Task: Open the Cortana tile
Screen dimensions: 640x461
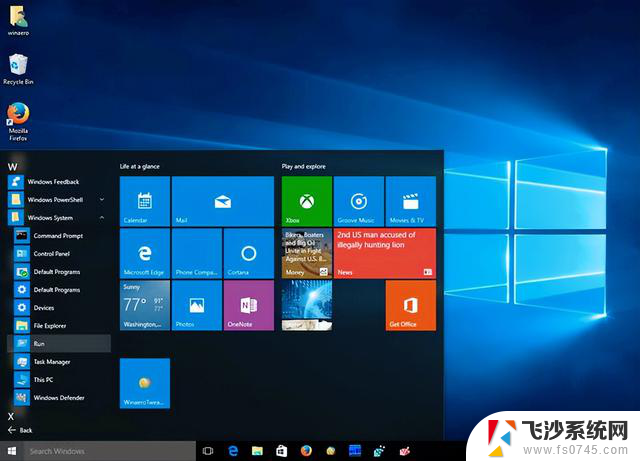Action: 249,254
